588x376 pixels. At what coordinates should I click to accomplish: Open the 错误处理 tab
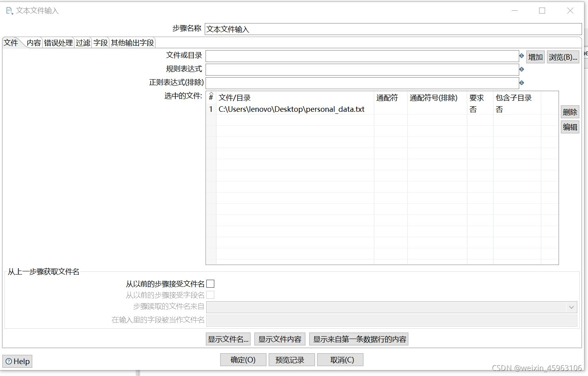coord(58,43)
